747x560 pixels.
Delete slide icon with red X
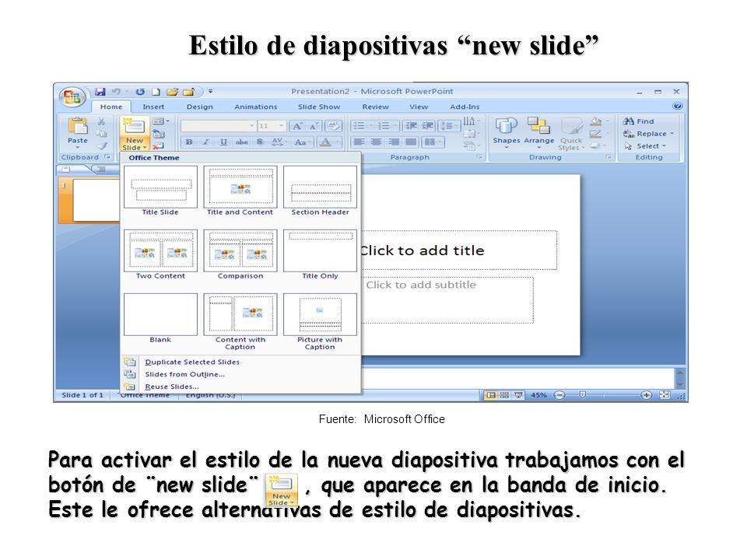[x=158, y=145]
